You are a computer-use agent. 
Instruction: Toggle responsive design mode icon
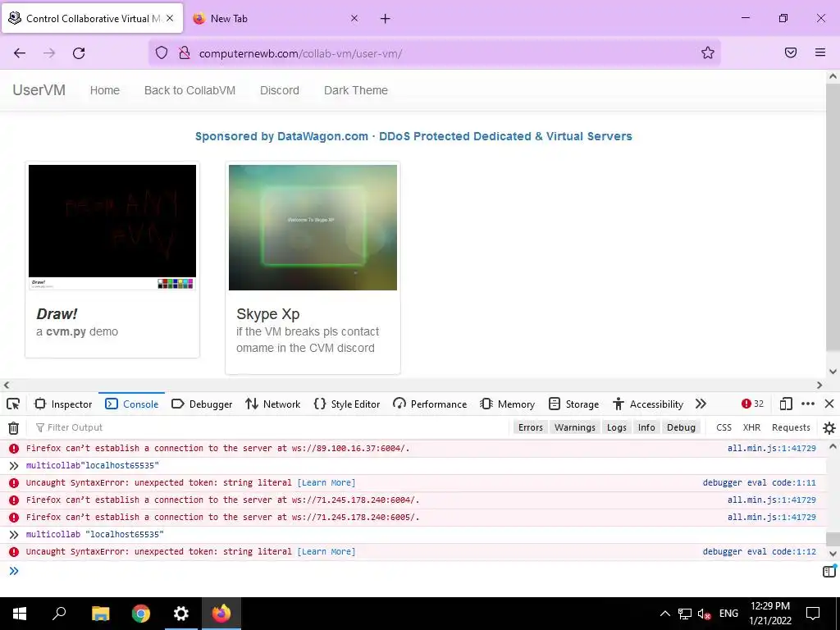pos(786,404)
